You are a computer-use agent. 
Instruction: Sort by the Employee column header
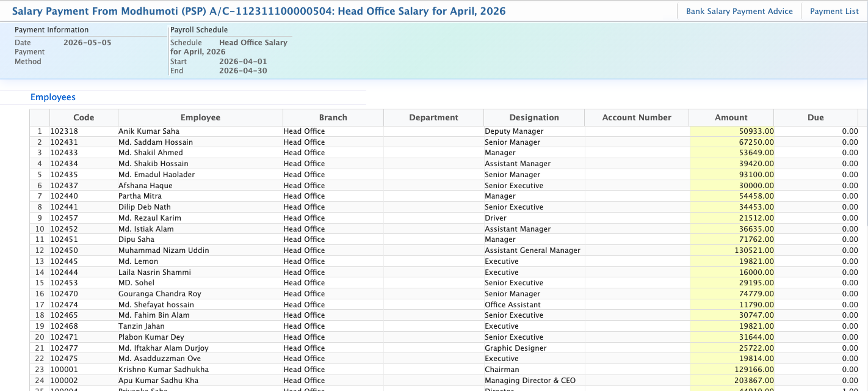point(200,117)
